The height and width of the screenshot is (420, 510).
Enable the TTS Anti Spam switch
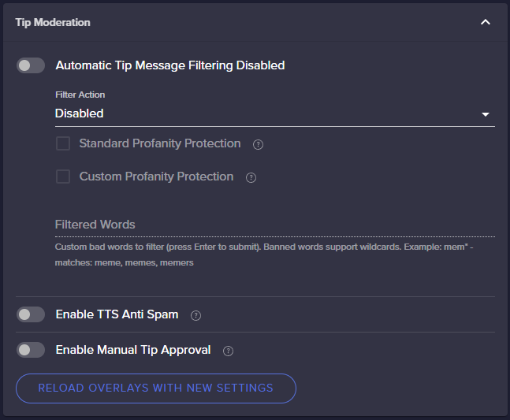point(31,314)
